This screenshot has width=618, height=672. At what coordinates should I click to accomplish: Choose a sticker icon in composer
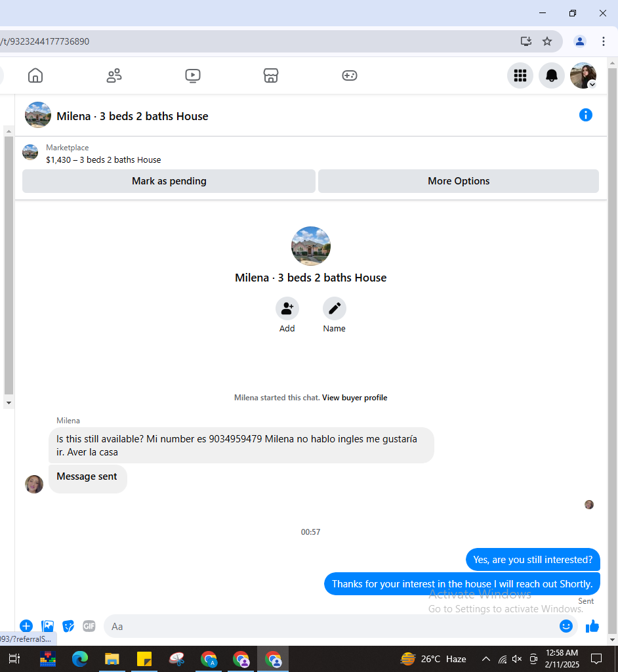tap(68, 626)
